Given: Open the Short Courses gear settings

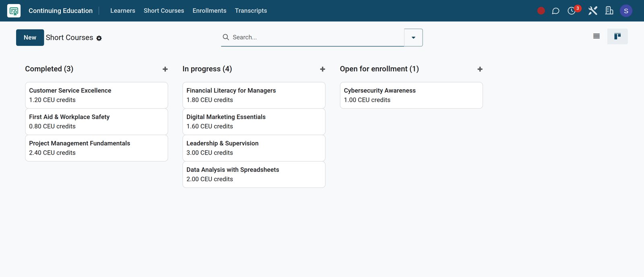Looking at the screenshot, I should [99, 38].
